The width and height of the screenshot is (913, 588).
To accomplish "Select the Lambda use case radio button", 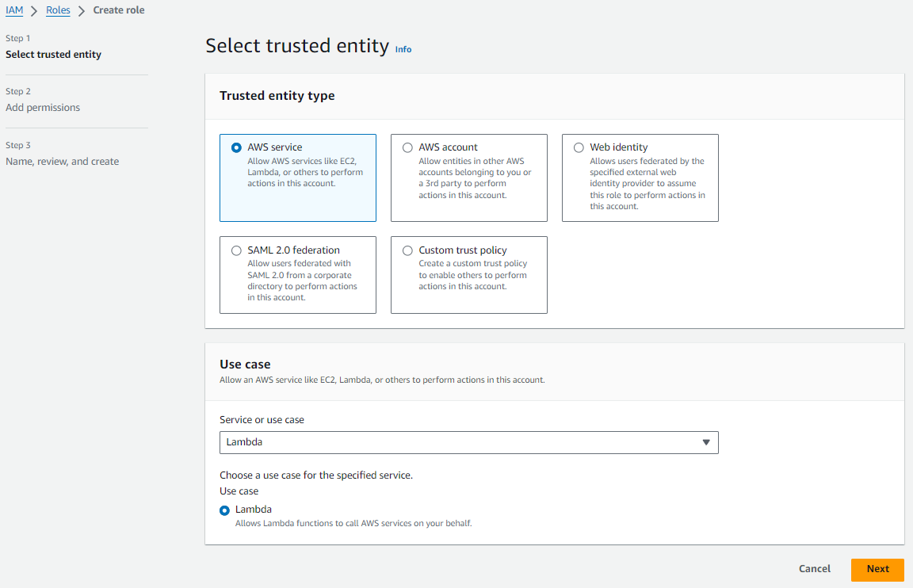I will (x=224, y=510).
